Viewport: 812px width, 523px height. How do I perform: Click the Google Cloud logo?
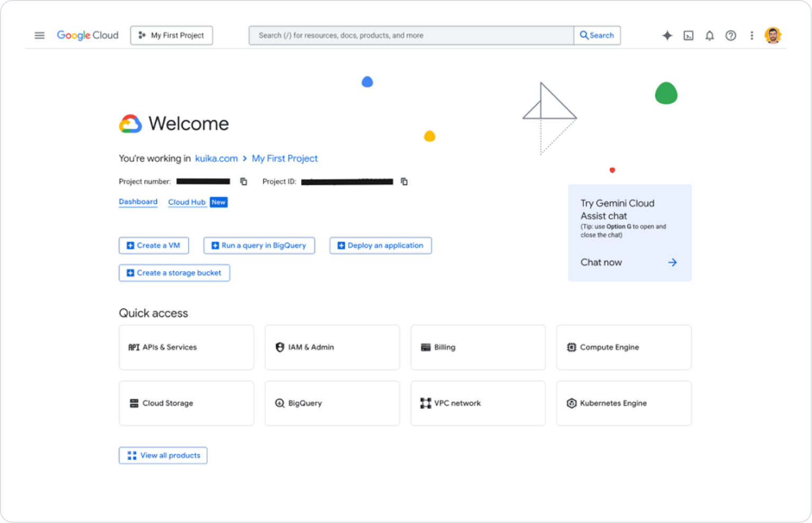88,35
